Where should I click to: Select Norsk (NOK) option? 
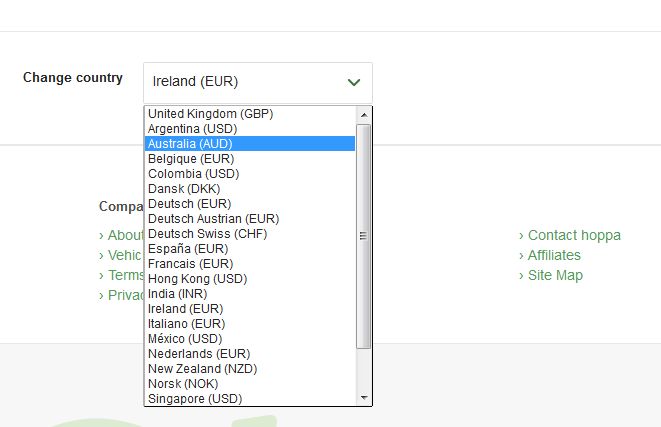pos(250,384)
